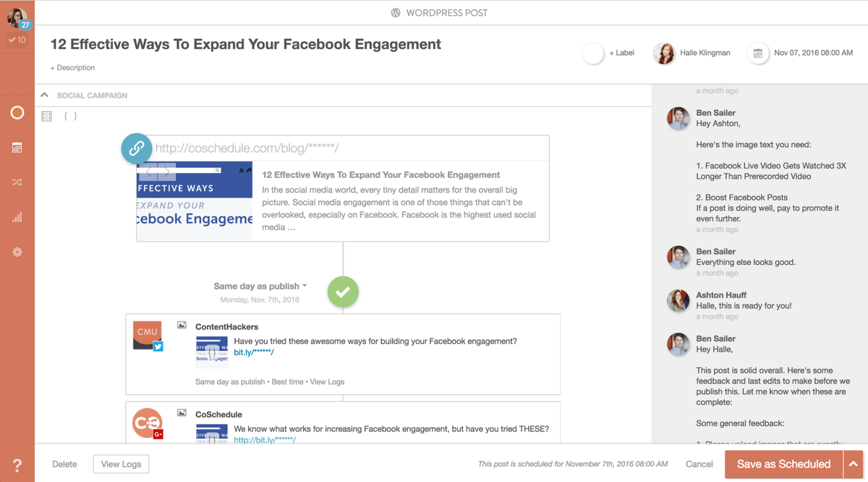This screenshot has height=482, width=868.
Task: Open the calendar icon in the left sidebar
Action: pyautogui.click(x=17, y=148)
